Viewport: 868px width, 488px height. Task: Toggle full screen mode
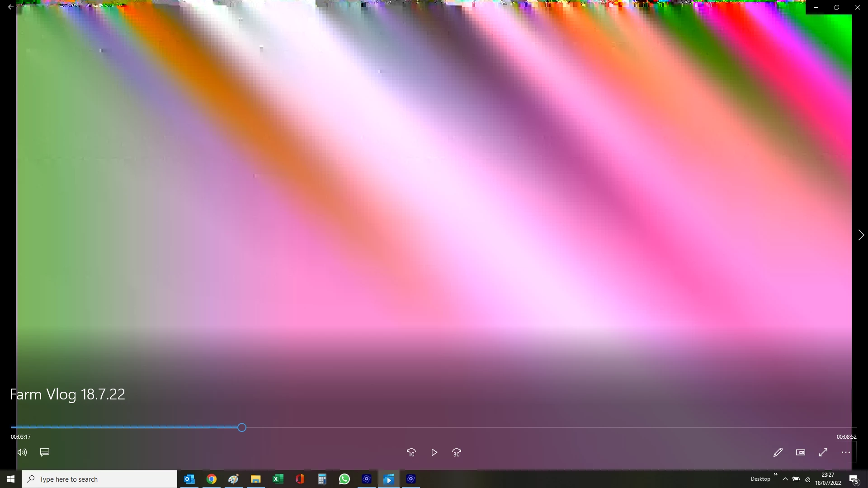click(x=823, y=452)
